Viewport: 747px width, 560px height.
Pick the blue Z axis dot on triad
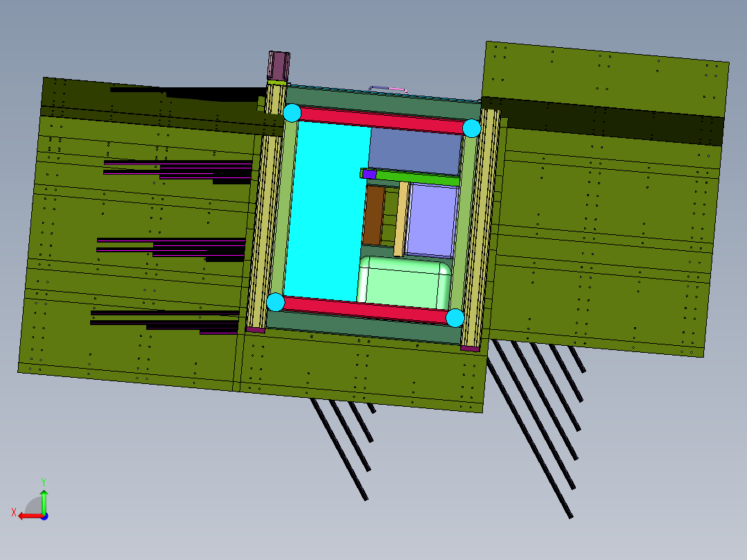45,516
